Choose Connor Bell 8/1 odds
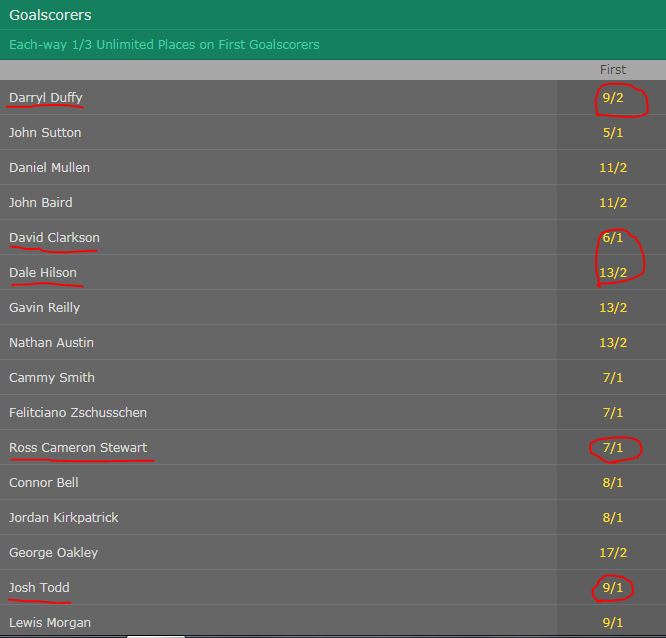 (612, 482)
